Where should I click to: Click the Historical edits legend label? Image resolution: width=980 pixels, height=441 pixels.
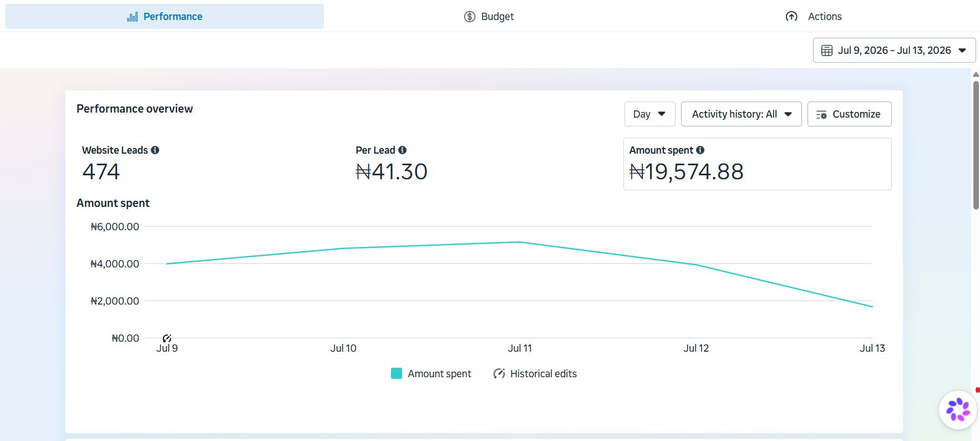click(x=544, y=374)
